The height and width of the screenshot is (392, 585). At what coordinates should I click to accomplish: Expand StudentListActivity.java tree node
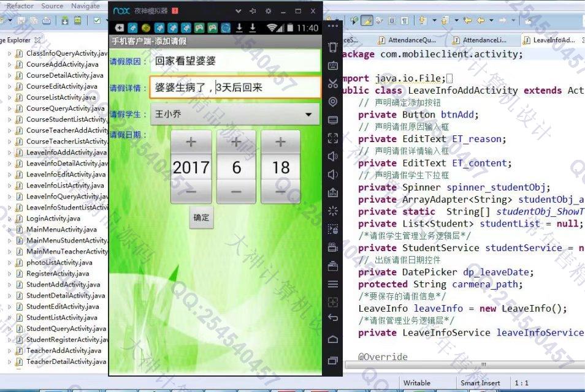point(9,318)
